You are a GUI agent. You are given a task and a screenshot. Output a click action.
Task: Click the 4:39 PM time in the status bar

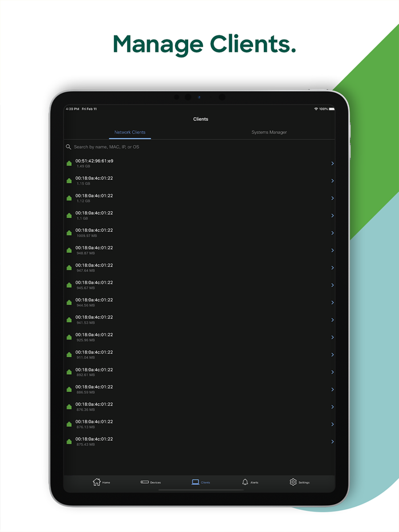pos(72,109)
